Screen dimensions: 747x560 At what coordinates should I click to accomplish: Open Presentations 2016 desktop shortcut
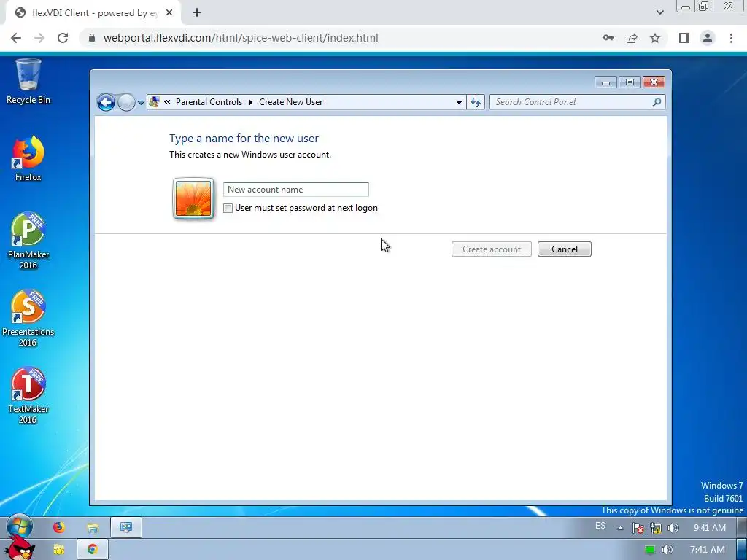point(28,318)
